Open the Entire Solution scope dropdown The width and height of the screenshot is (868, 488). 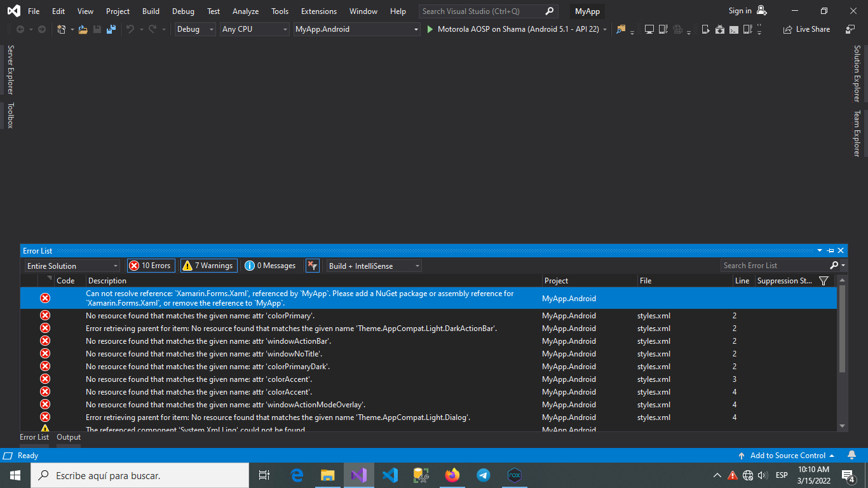pos(71,265)
